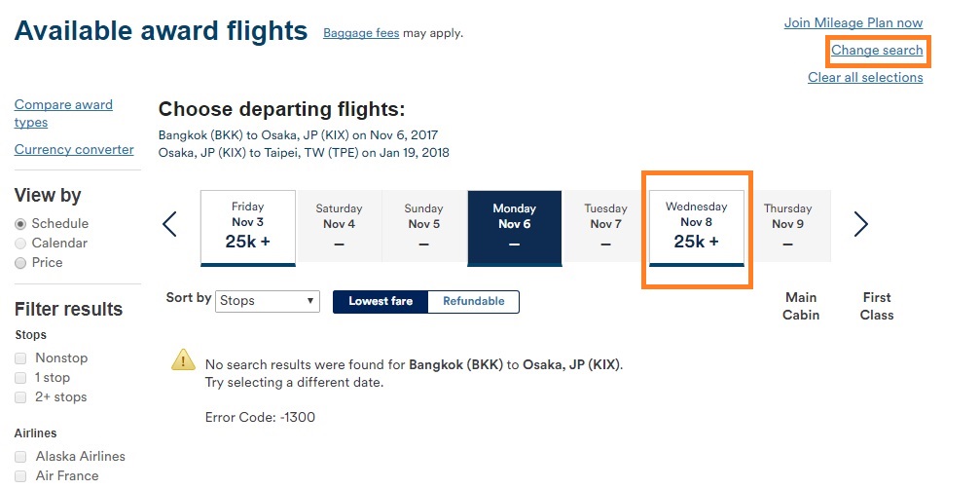The image size is (980, 489).
Task: Choose the Friday Nov 3 date tab
Action: [247, 228]
